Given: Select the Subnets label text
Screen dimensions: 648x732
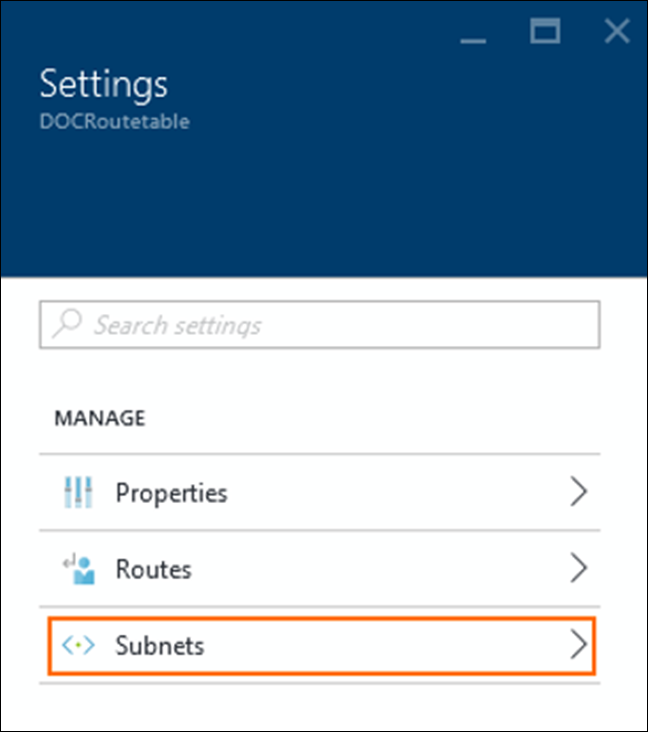Looking at the screenshot, I should click(160, 646).
